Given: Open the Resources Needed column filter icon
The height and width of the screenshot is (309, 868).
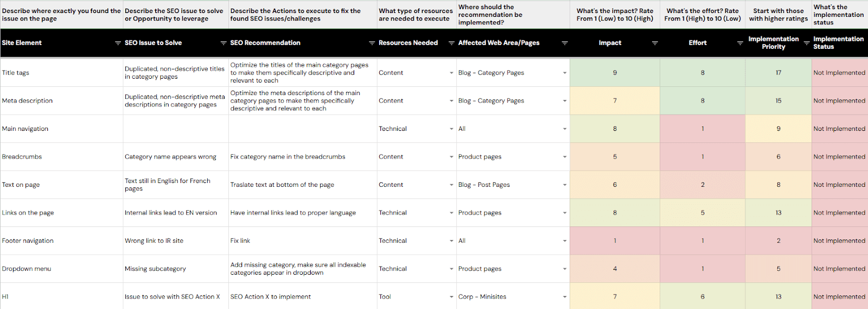Looking at the screenshot, I should pos(451,43).
